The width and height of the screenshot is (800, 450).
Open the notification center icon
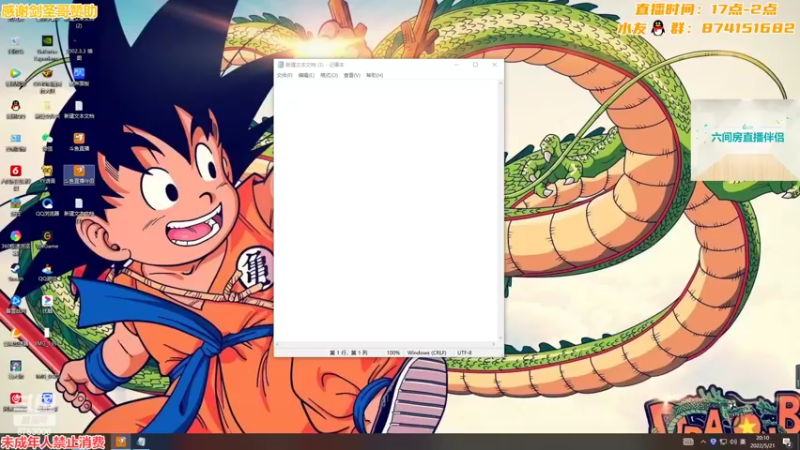click(787, 442)
